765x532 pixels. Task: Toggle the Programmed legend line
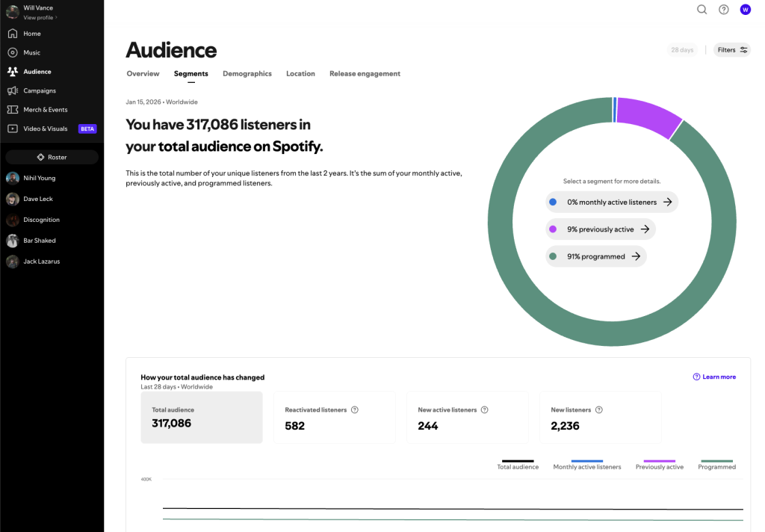pyautogui.click(x=716, y=464)
